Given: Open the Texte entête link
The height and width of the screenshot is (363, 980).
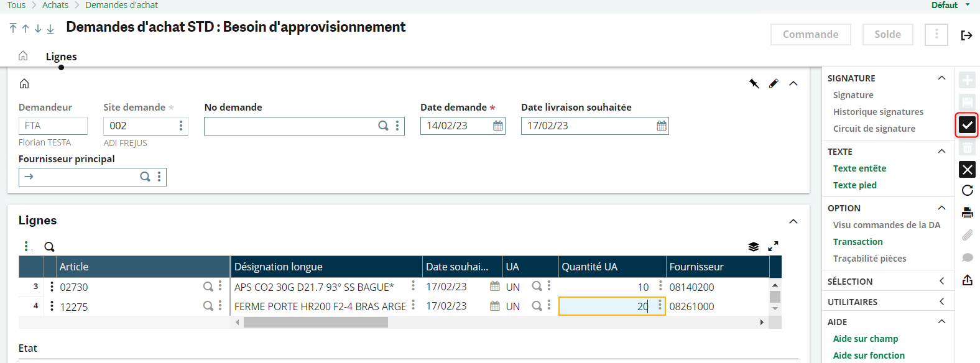Looking at the screenshot, I should 859,168.
